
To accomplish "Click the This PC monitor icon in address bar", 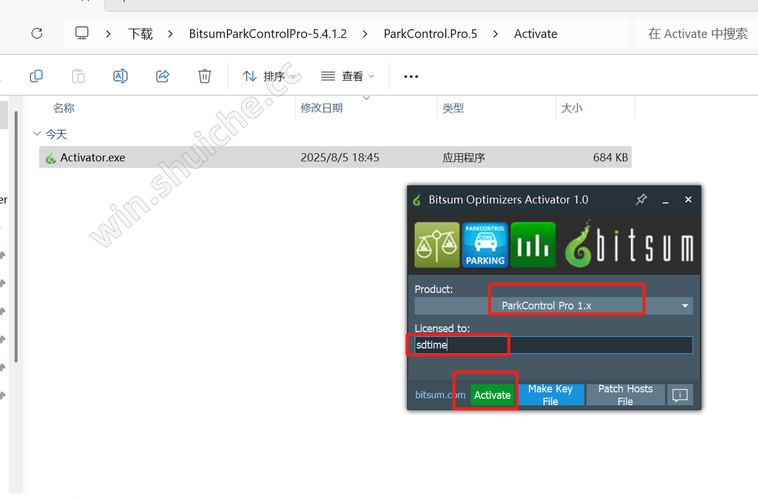I will pos(82,33).
